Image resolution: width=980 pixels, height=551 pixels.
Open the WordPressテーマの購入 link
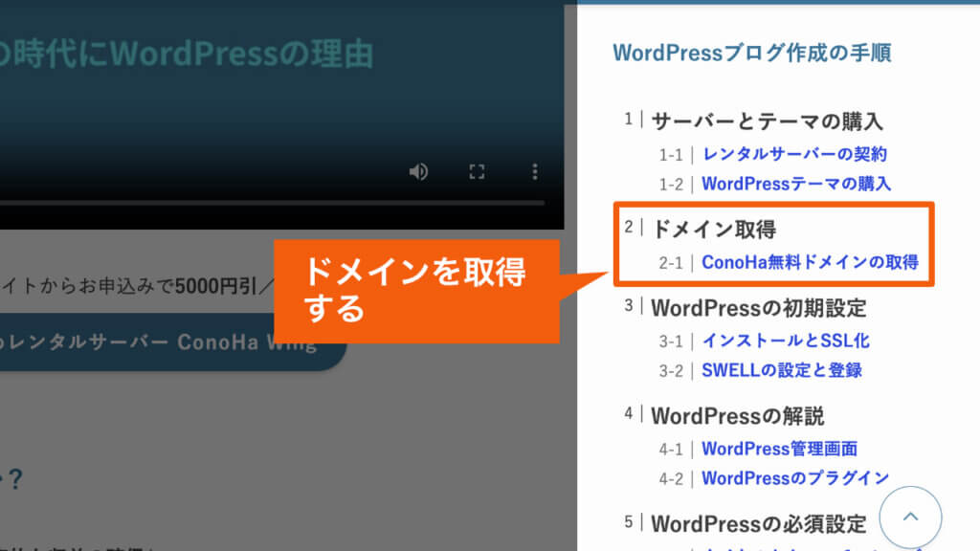point(796,184)
